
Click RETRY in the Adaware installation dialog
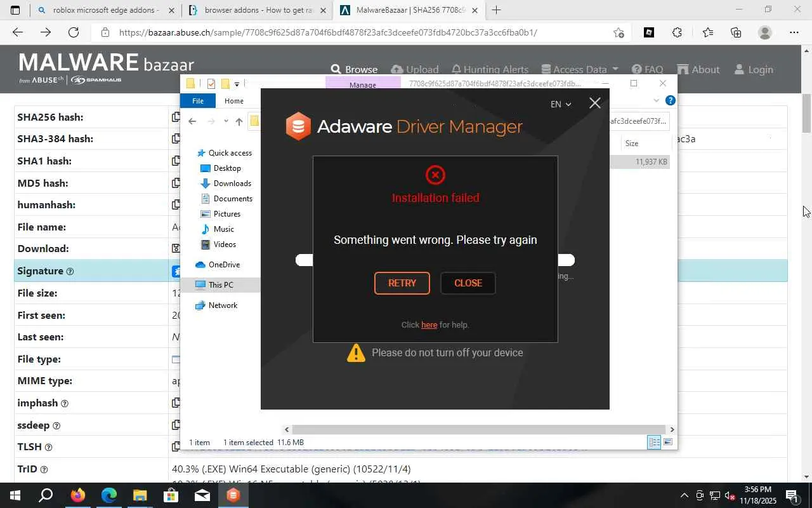click(x=402, y=283)
